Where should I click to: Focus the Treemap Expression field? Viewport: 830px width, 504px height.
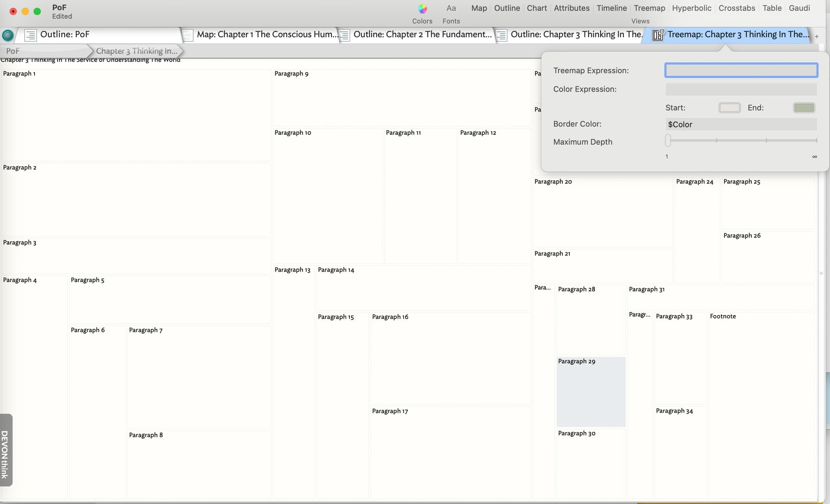(x=741, y=70)
